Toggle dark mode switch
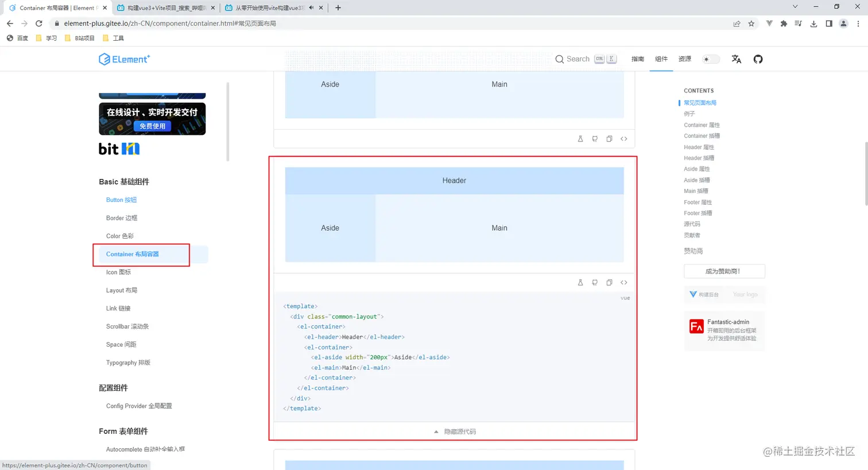The height and width of the screenshot is (470, 868). pyautogui.click(x=711, y=59)
